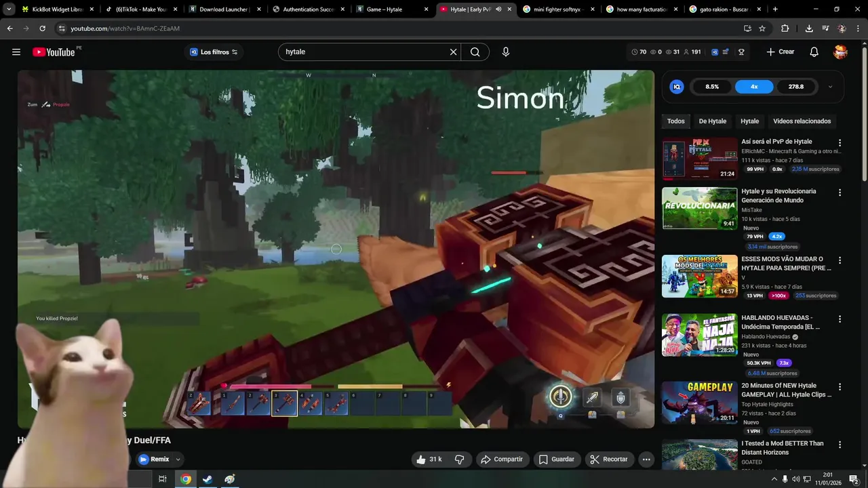Click the Crear button
The image size is (868, 488).
781,52
